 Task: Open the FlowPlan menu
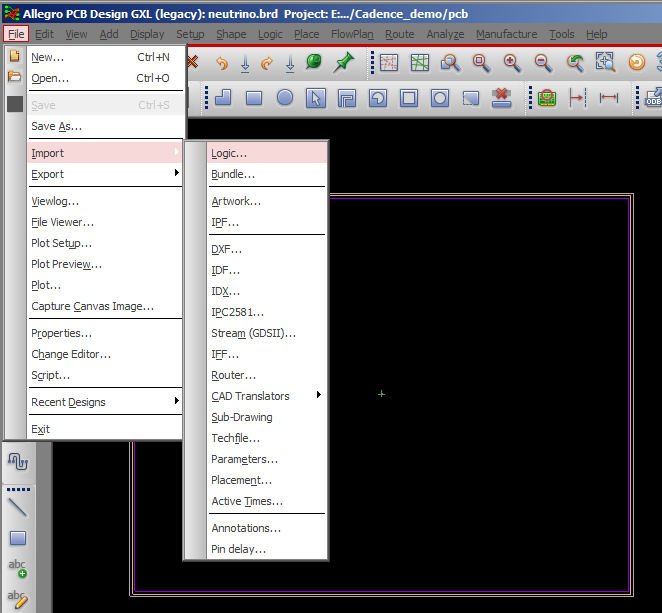click(x=352, y=34)
